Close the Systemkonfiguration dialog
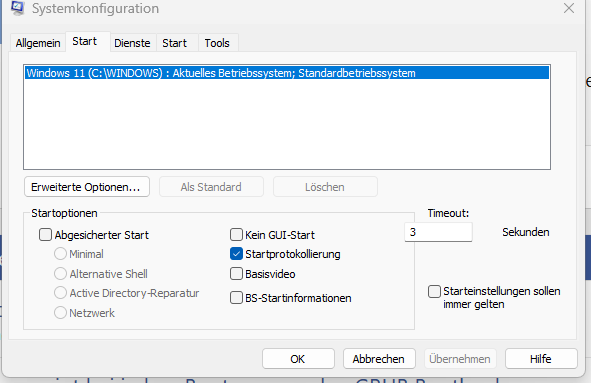591x383 pixels. pyautogui.click(x=569, y=8)
